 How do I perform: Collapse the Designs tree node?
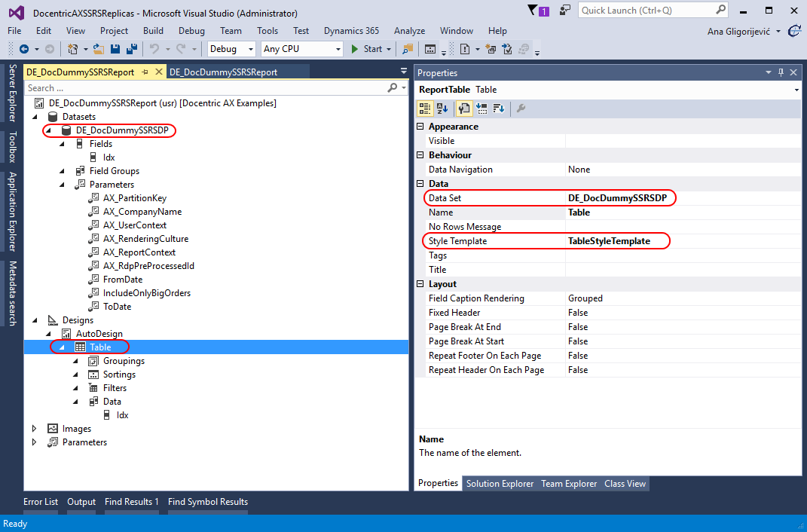(35, 320)
